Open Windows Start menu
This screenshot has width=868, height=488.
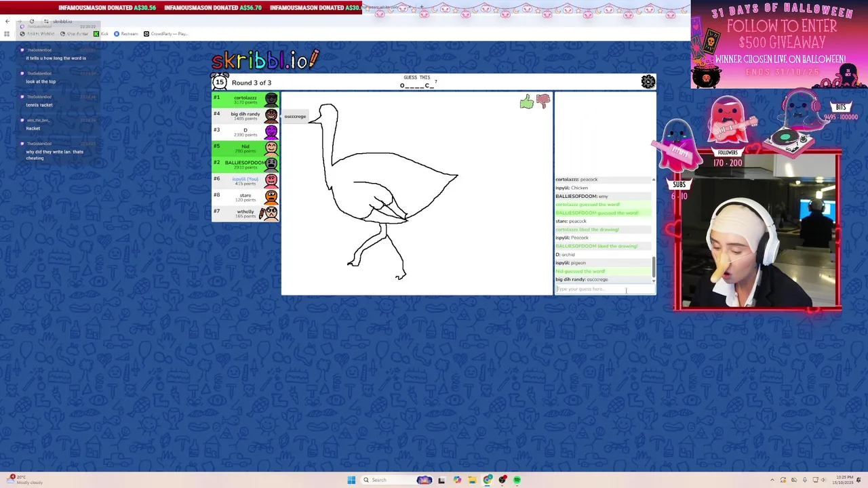(351, 480)
